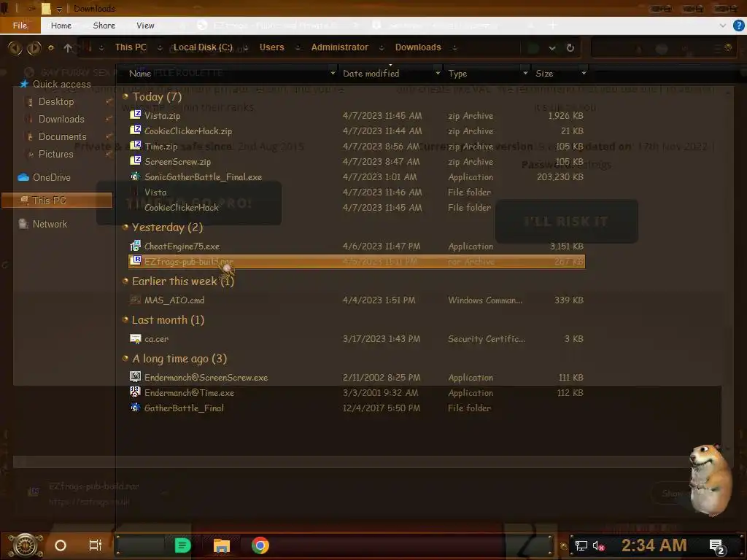Click Downloads breadcrumb
The width and height of the screenshot is (747, 560).
point(418,47)
